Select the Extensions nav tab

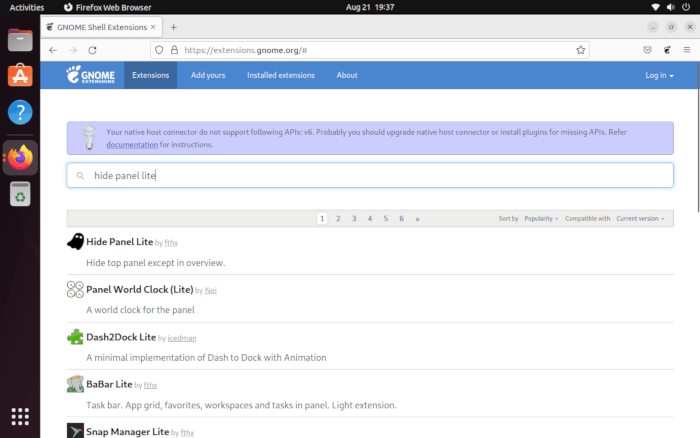point(150,75)
